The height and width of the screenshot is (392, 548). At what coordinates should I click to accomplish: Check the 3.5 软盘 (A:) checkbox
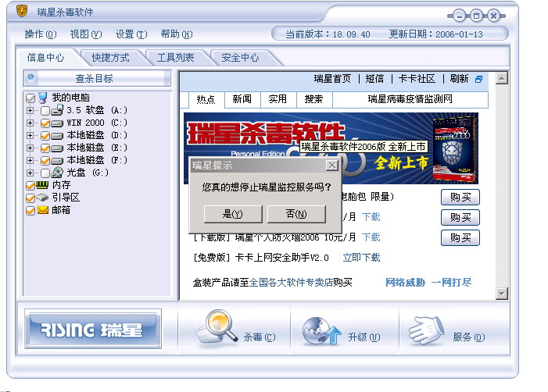click(45, 111)
